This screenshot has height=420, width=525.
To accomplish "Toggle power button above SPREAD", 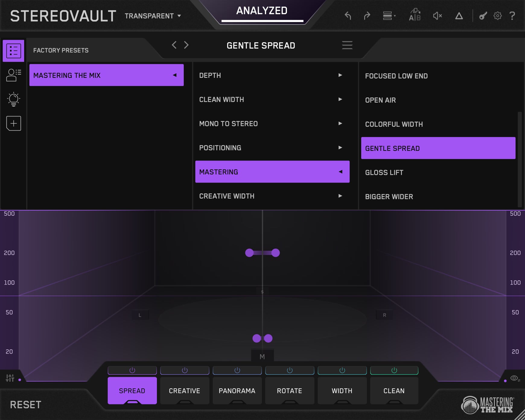I will pos(132,370).
